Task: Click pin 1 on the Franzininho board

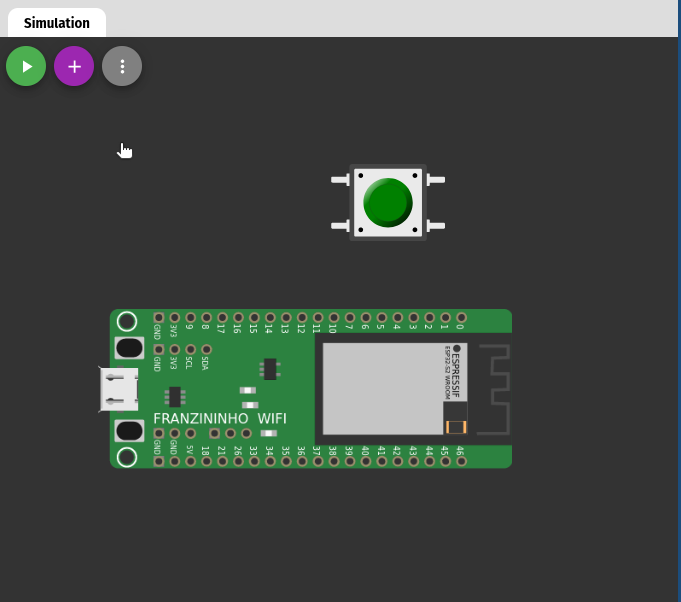Action: click(445, 318)
